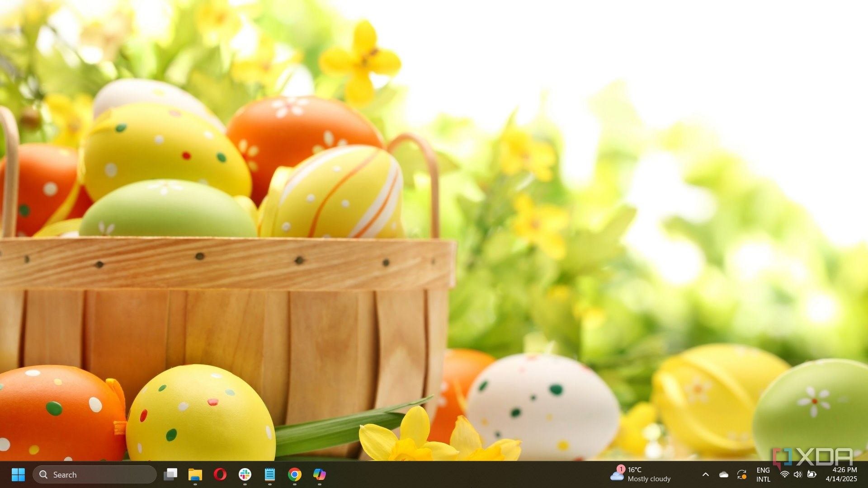Switch to Slack on the taskbar
The width and height of the screenshot is (868, 488).
point(245,474)
